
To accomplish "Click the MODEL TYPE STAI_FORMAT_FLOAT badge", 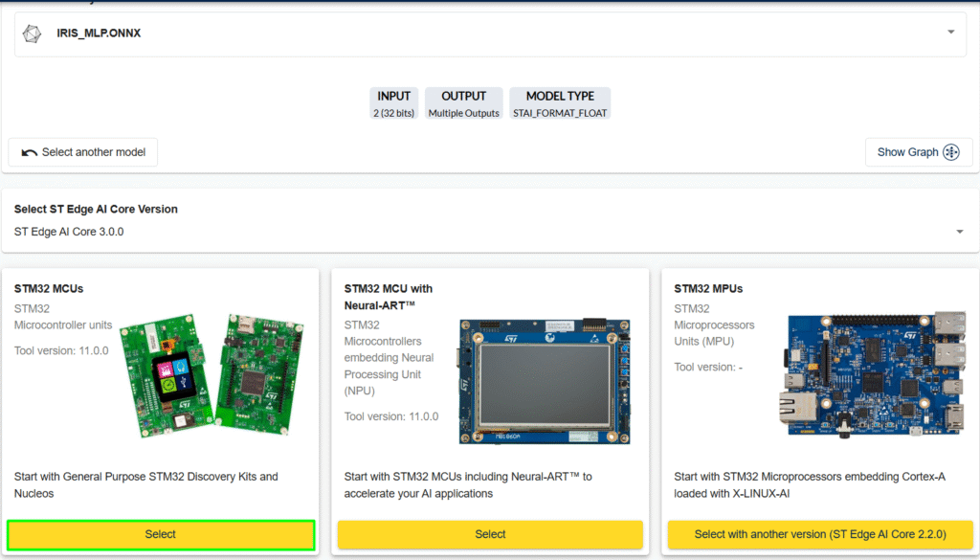I will 560,103.
